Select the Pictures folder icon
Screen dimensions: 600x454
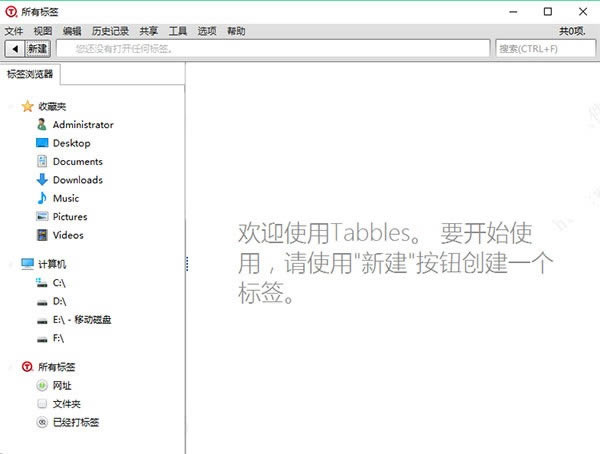(x=42, y=217)
